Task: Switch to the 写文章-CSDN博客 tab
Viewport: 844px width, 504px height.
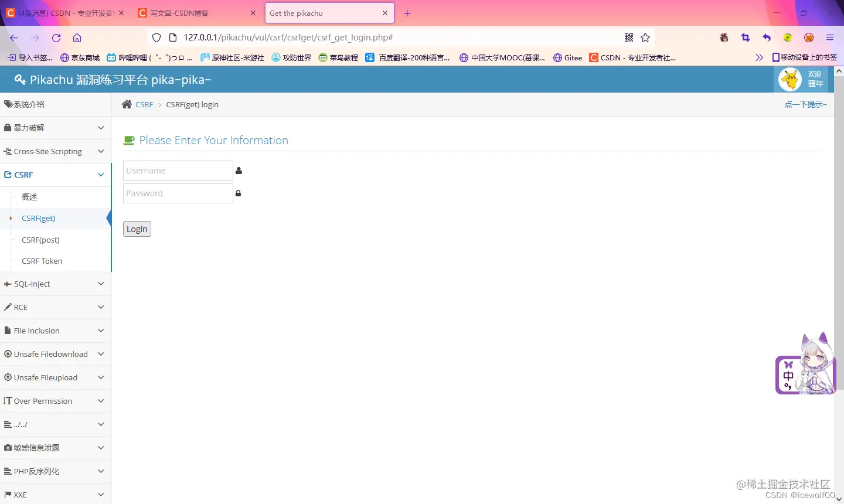Action: (198, 13)
